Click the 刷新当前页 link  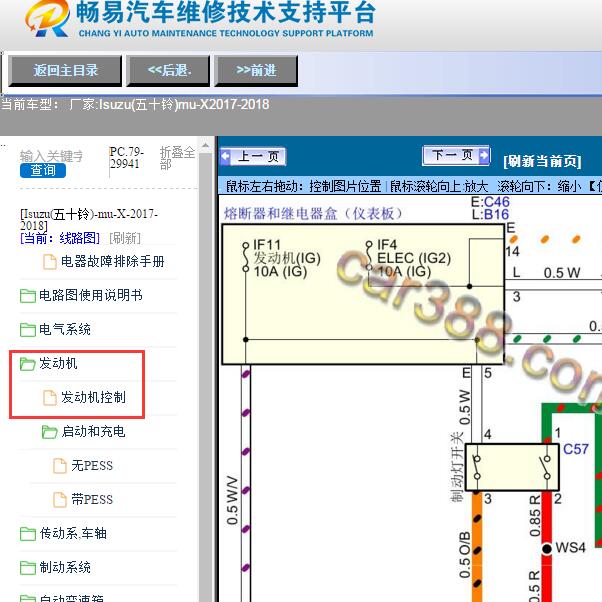click(542, 161)
